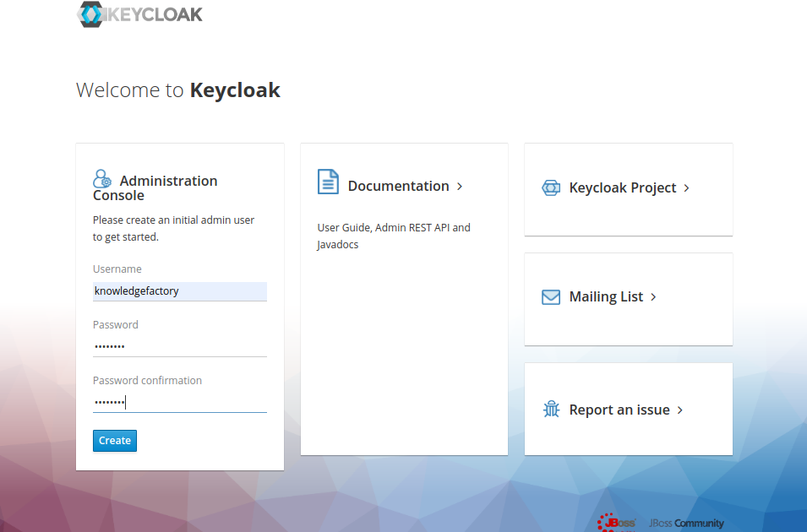Focus the Password confirmation field
This screenshot has height=532, width=807.
[x=179, y=402]
